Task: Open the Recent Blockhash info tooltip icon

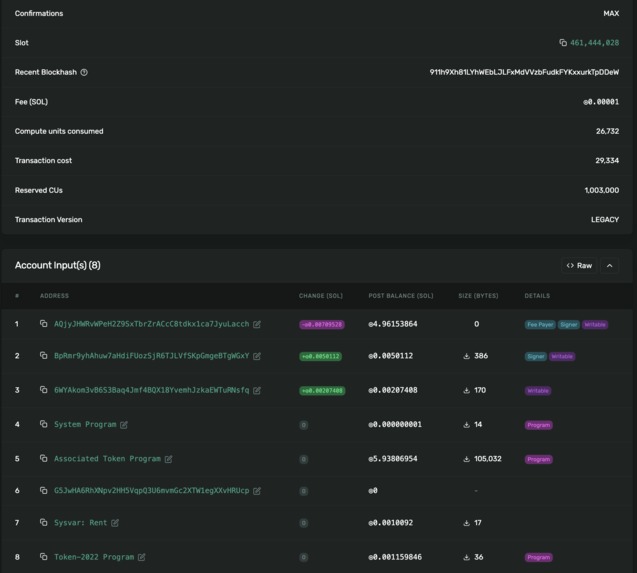Action: click(84, 72)
